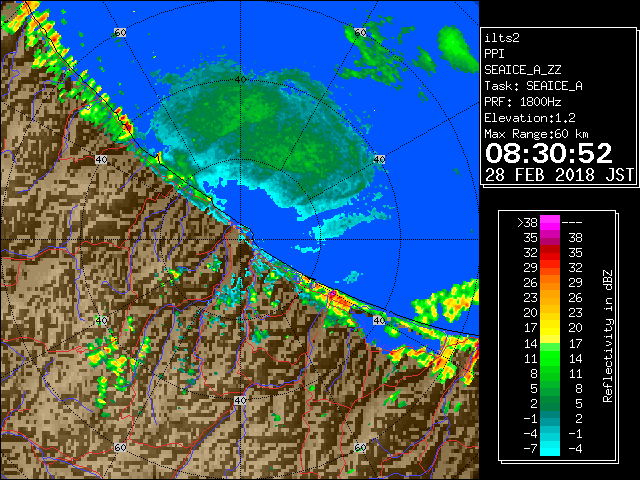Click the southwest '60' range ring label
This screenshot has height=480, width=640.
[x=120, y=448]
